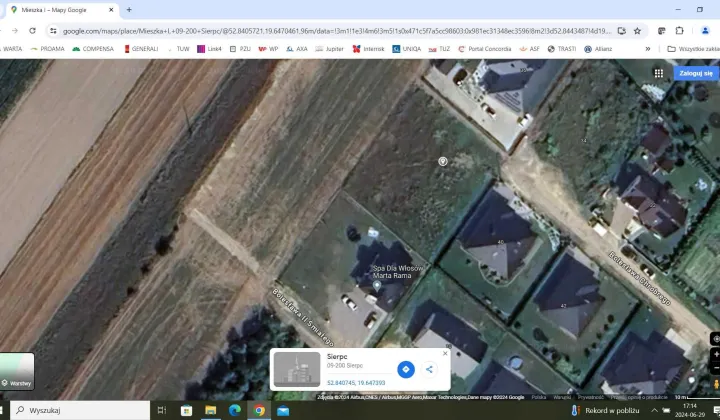Click Google Chrome taskbar icon
This screenshot has height=420, width=720.
(259, 410)
